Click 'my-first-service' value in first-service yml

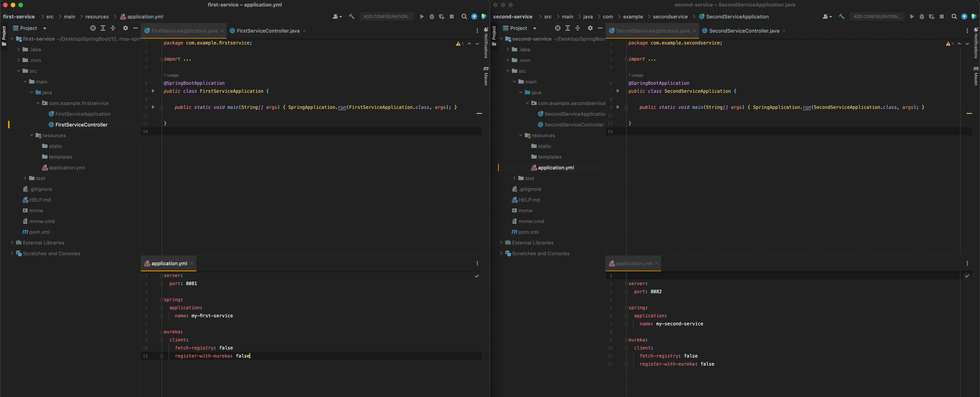212,315
